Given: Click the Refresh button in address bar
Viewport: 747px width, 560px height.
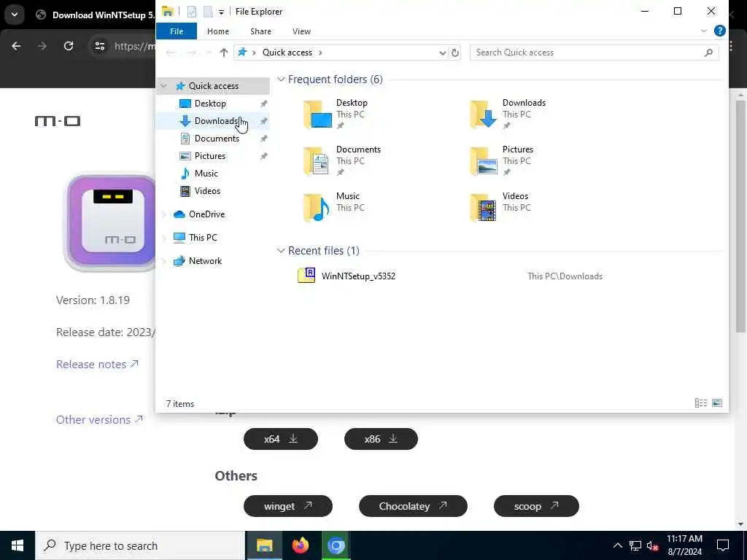Looking at the screenshot, I should point(455,52).
